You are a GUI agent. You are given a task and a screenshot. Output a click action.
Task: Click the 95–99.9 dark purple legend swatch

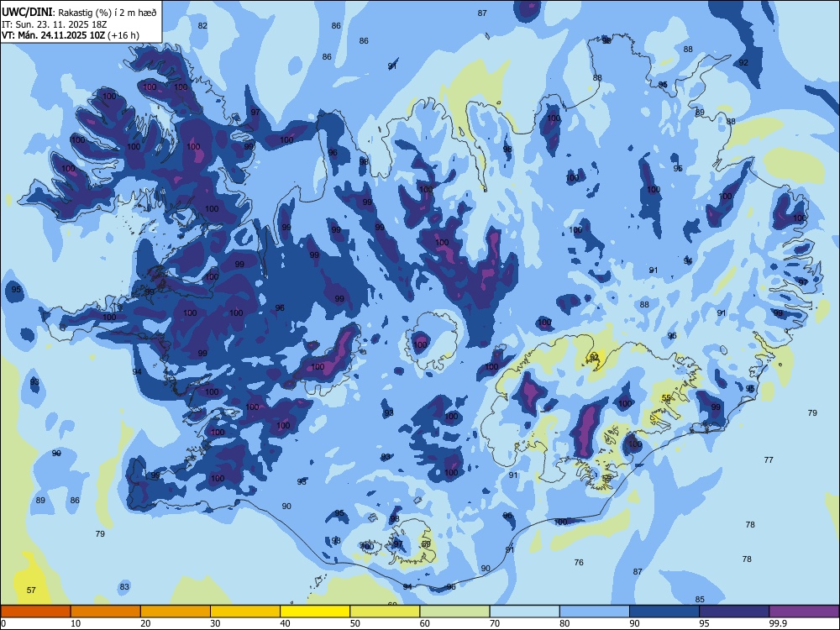coord(734,612)
